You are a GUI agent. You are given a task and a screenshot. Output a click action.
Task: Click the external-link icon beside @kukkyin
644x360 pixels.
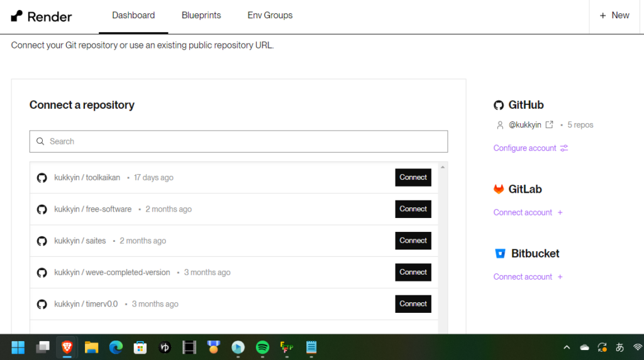click(x=550, y=124)
